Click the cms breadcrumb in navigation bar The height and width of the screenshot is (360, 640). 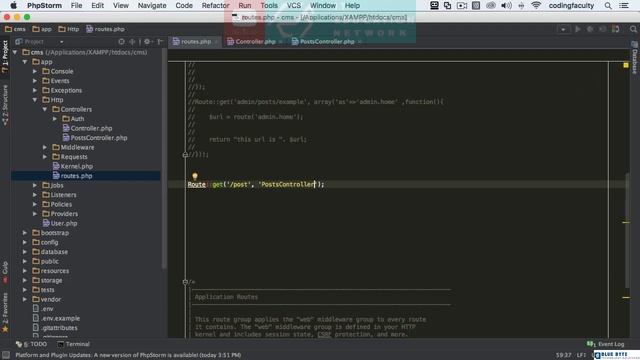pos(15,29)
